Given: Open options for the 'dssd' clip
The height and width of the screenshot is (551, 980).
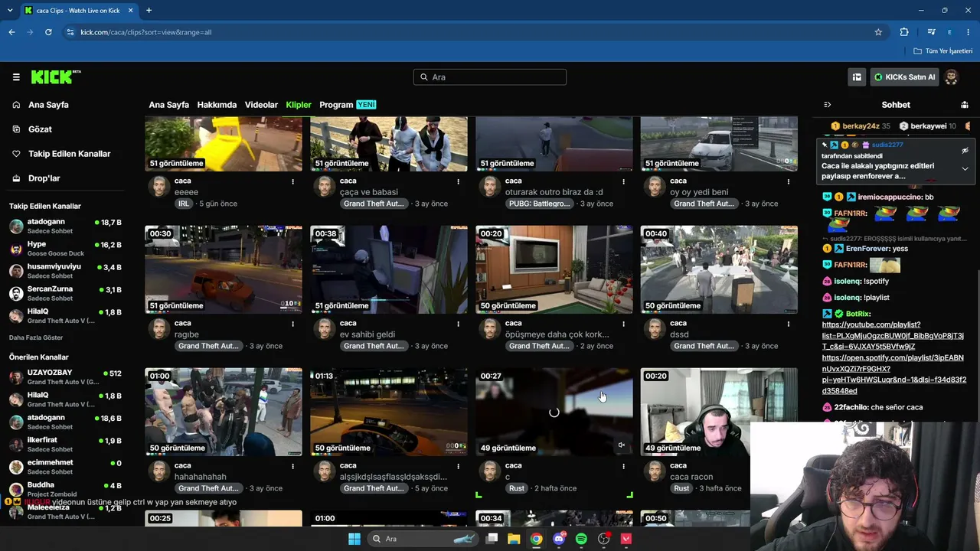Looking at the screenshot, I should (789, 324).
